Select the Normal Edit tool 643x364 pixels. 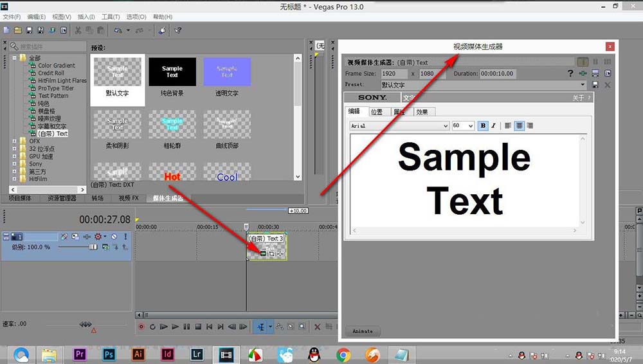click(261, 327)
